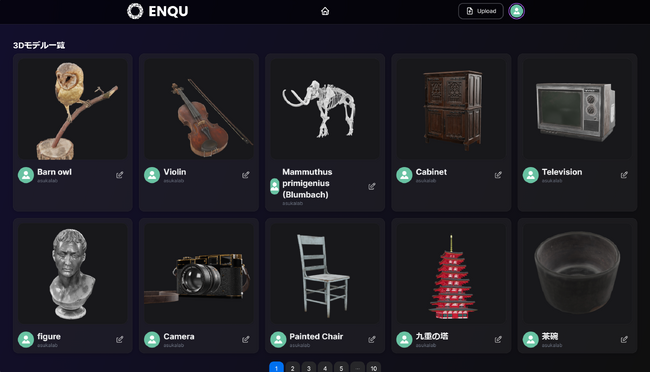The image size is (650, 373).
Task: Go to page 2 of models
Action: click(293, 368)
